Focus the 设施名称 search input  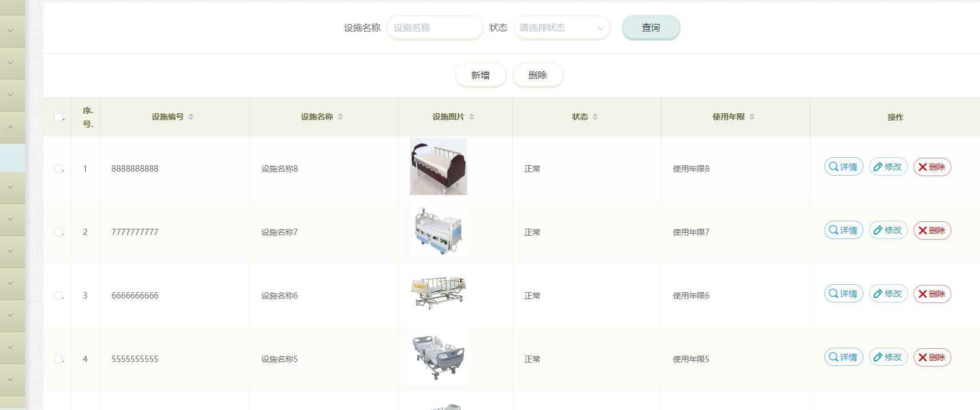point(435,27)
